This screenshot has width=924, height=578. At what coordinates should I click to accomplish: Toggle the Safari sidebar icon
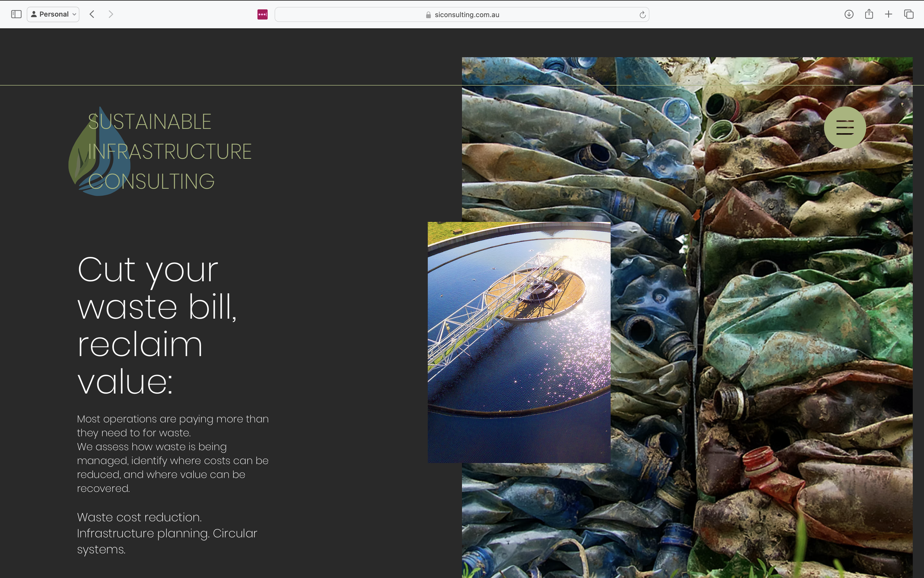(16, 14)
